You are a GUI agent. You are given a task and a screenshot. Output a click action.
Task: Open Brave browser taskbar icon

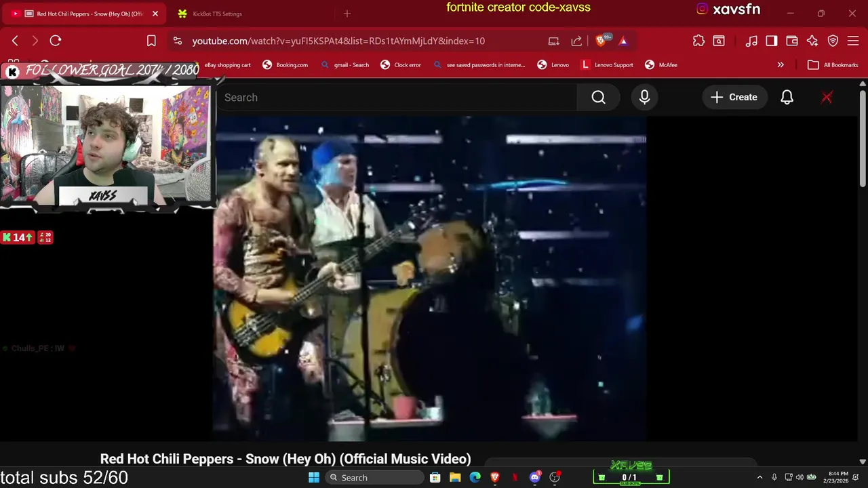(x=495, y=477)
